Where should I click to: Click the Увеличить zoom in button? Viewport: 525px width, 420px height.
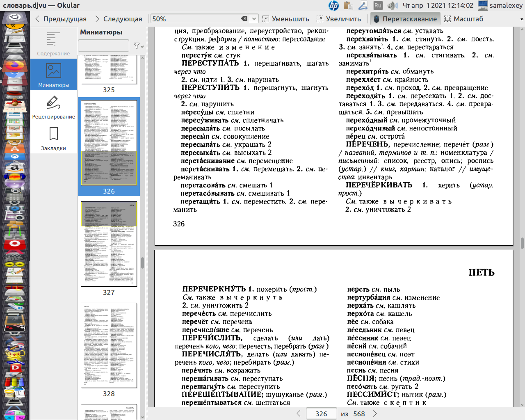339,19
